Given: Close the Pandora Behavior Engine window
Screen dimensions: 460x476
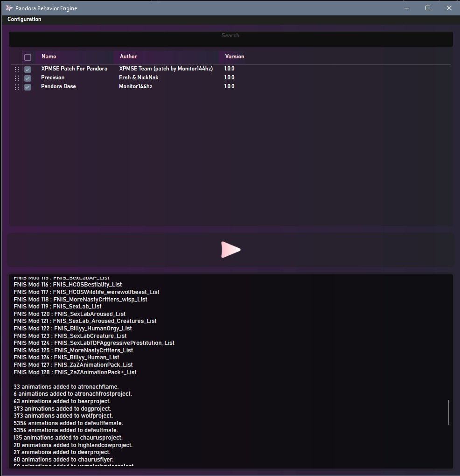Looking at the screenshot, I should coord(449,8).
